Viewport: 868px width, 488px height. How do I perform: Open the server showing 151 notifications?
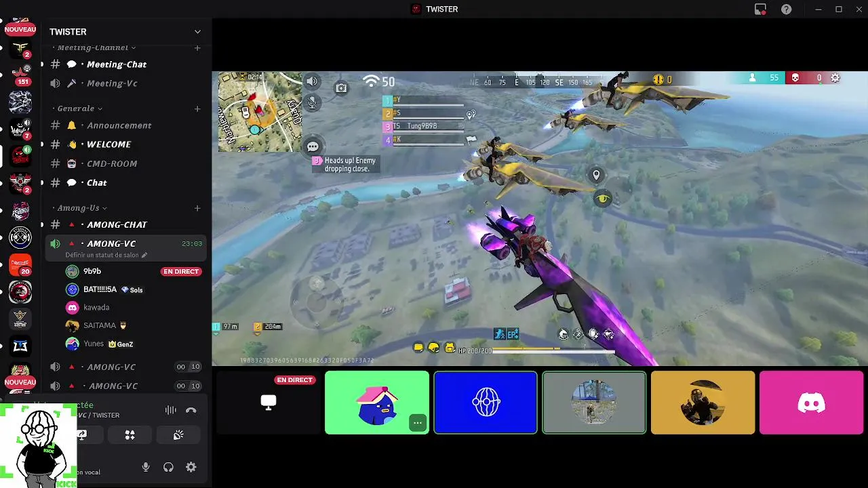(20, 75)
